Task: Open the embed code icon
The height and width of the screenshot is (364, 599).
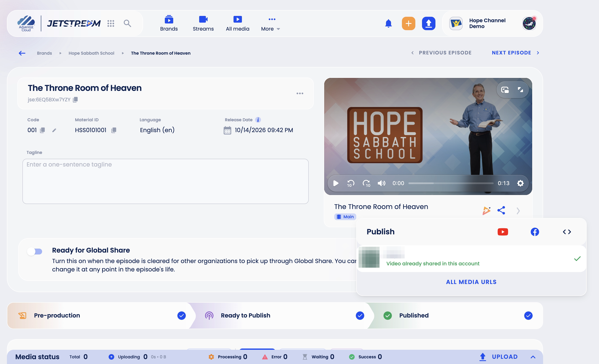Action: (x=567, y=232)
